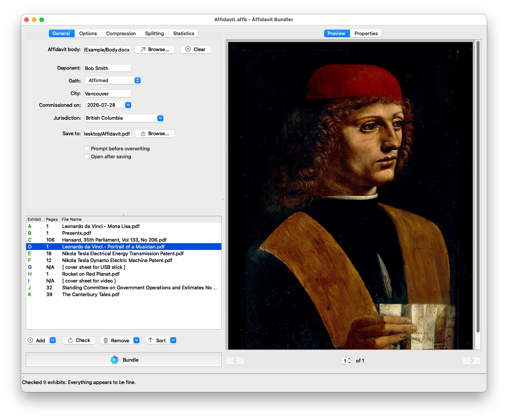Enable Prompt before overwriting checkbox
Viewport: 508px width, 420px height.
(x=87, y=148)
